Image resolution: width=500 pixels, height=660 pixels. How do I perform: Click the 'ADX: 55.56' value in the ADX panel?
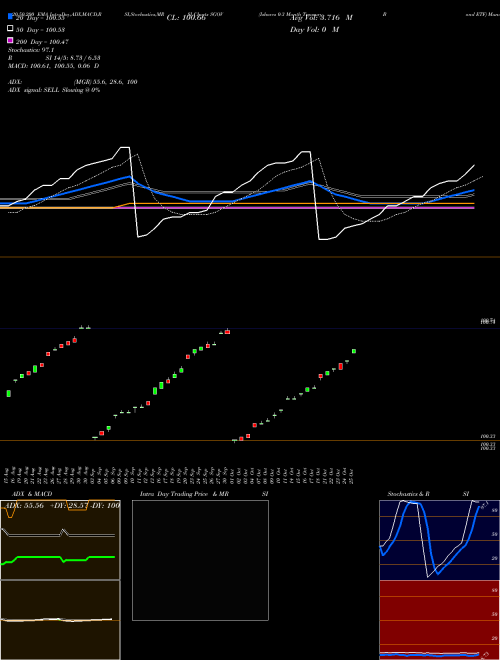pos(23,505)
